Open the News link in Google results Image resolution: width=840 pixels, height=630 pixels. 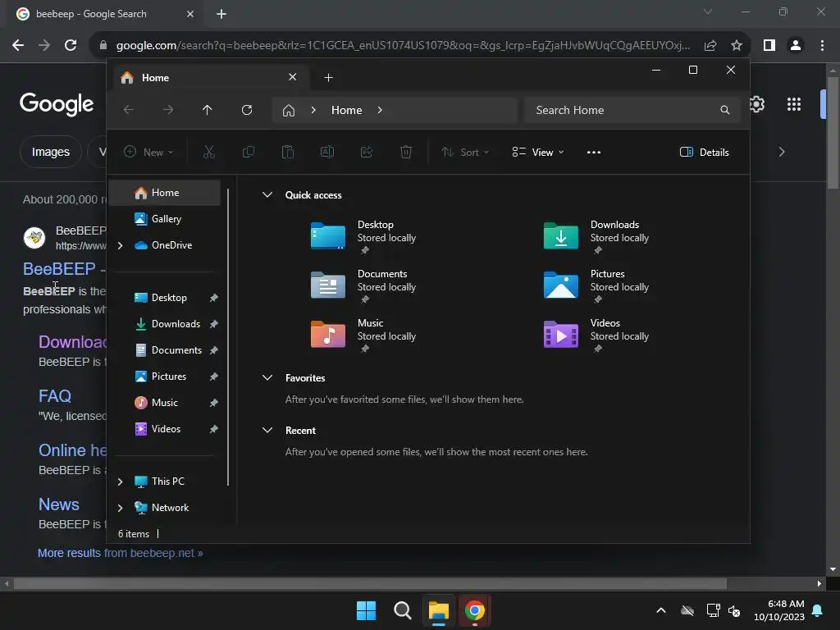[x=59, y=504]
